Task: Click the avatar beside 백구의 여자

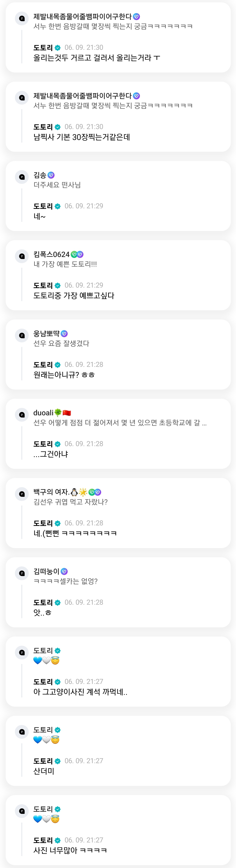Action: (22, 494)
